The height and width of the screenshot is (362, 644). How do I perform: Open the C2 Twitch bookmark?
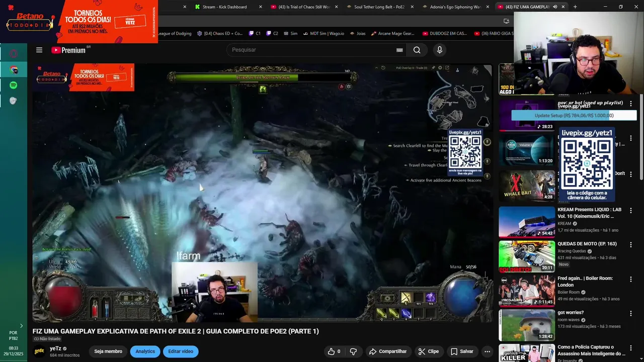point(272,34)
